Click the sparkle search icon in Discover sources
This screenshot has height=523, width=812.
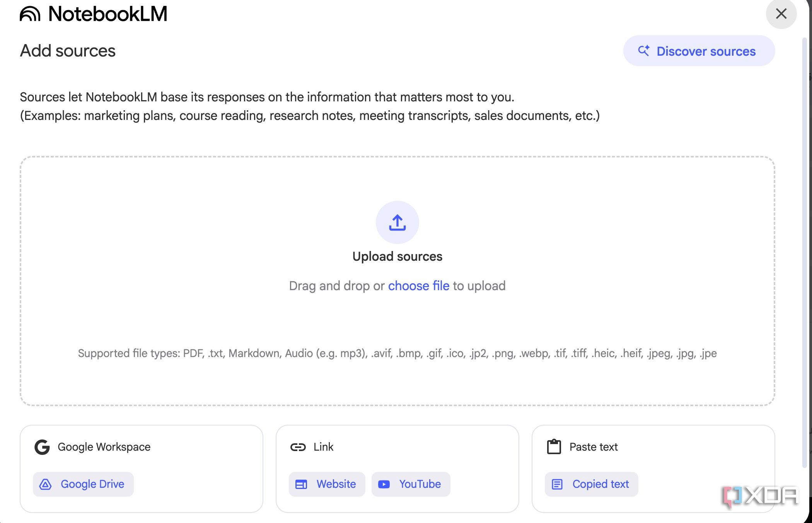coord(643,51)
